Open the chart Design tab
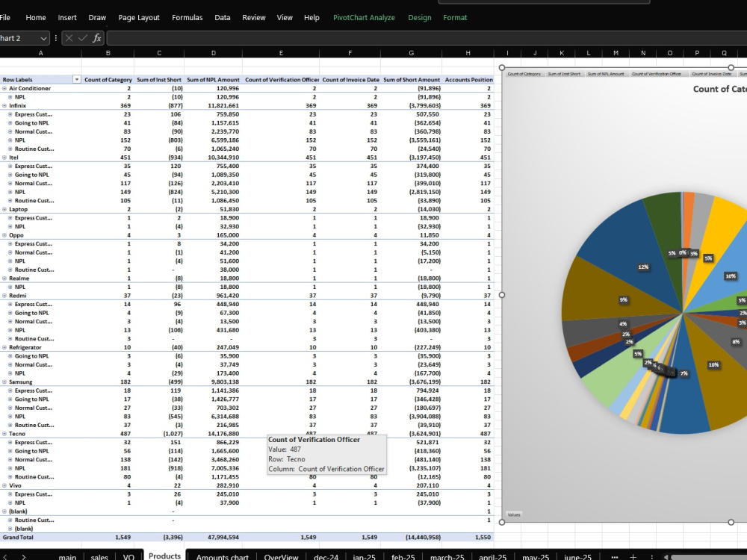The image size is (747, 560). [420, 18]
